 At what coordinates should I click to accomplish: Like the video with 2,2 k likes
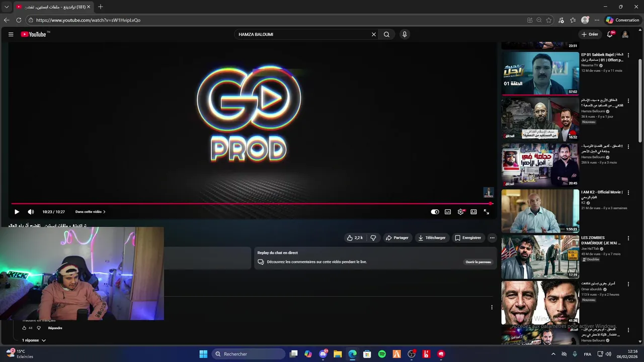coord(355,238)
